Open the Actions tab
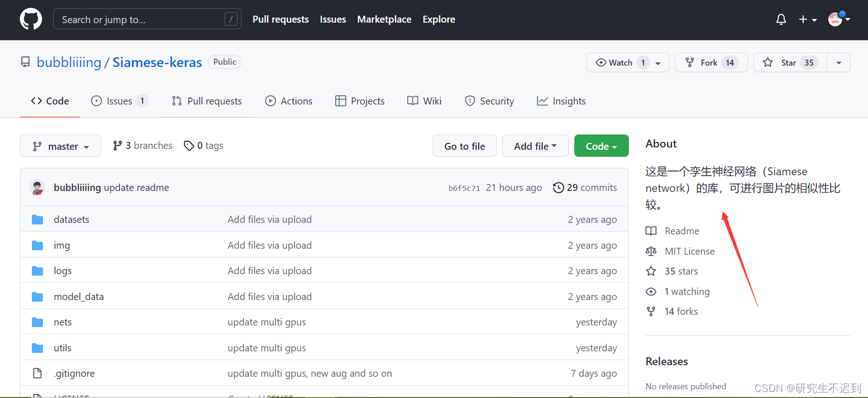This screenshot has width=868, height=398. [x=289, y=101]
